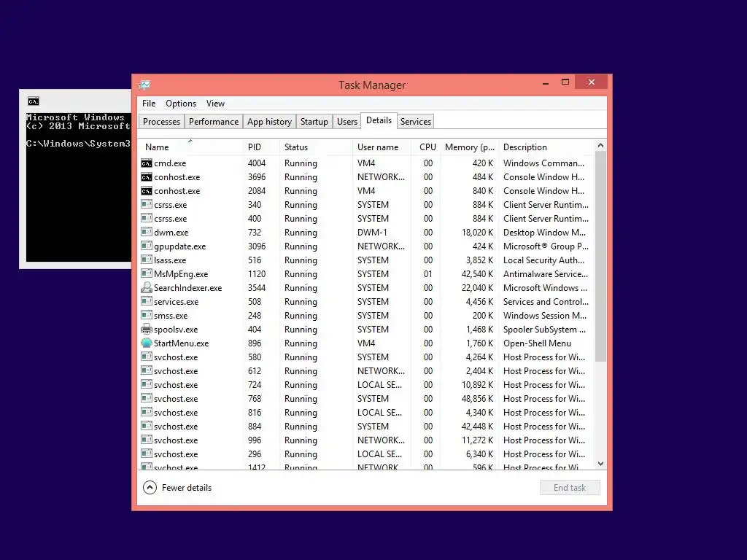
Task: Maximize the Task Manager window
Action: (565, 82)
